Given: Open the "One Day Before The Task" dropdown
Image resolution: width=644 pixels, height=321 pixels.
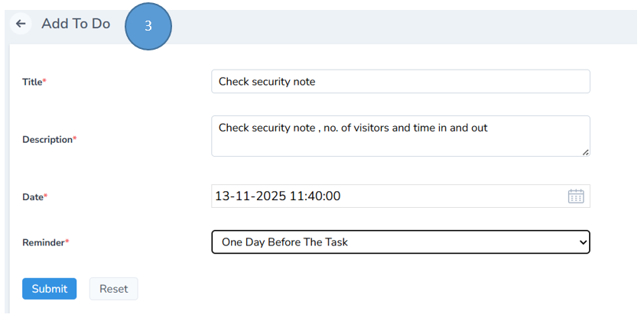Looking at the screenshot, I should click(400, 242).
